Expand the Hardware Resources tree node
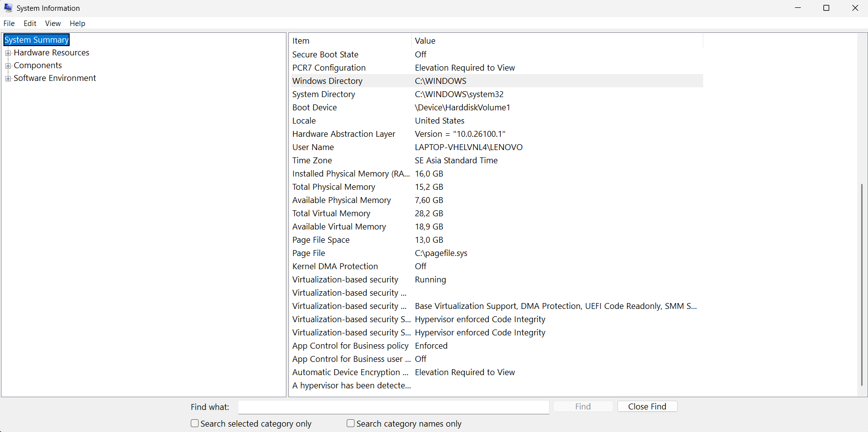The width and height of the screenshot is (868, 432). [x=8, y=53]
